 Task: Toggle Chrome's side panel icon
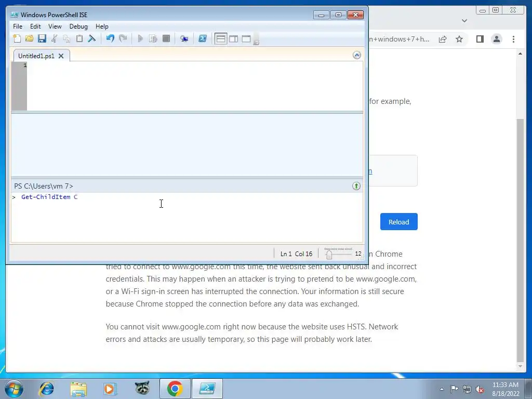[480, 39]
